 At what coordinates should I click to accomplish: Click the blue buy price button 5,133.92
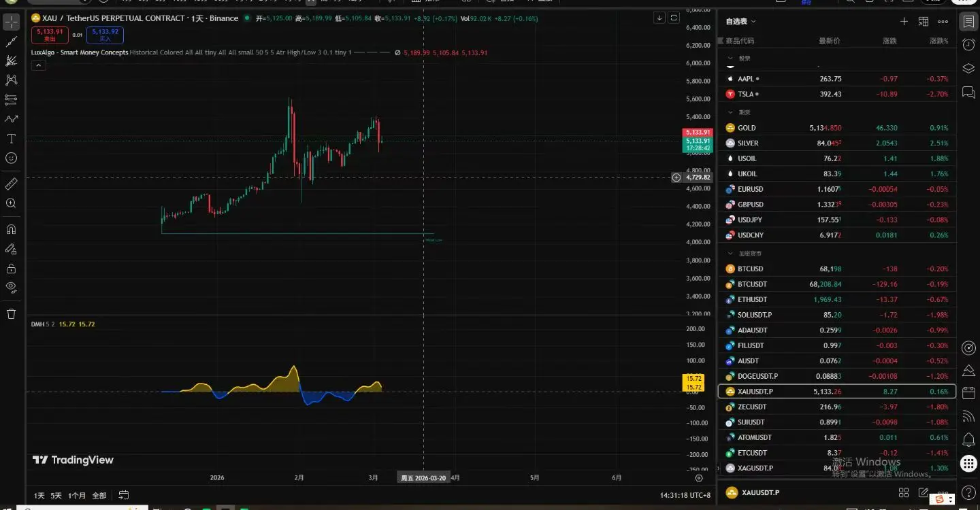coord(105,35)
